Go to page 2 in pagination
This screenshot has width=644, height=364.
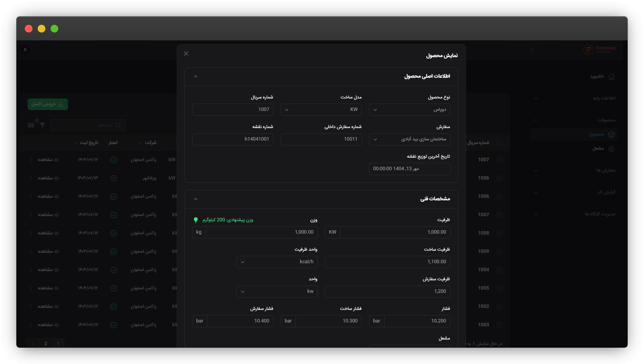46,343
